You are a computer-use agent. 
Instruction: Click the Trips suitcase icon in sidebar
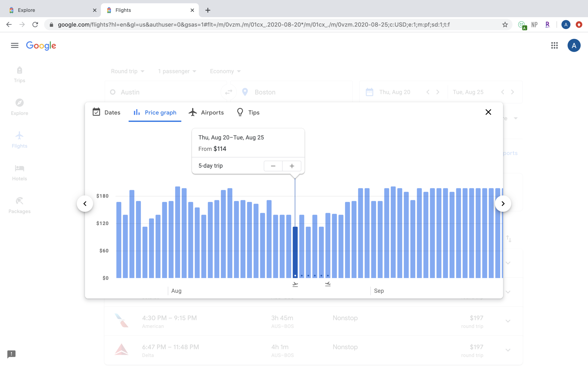20,70
